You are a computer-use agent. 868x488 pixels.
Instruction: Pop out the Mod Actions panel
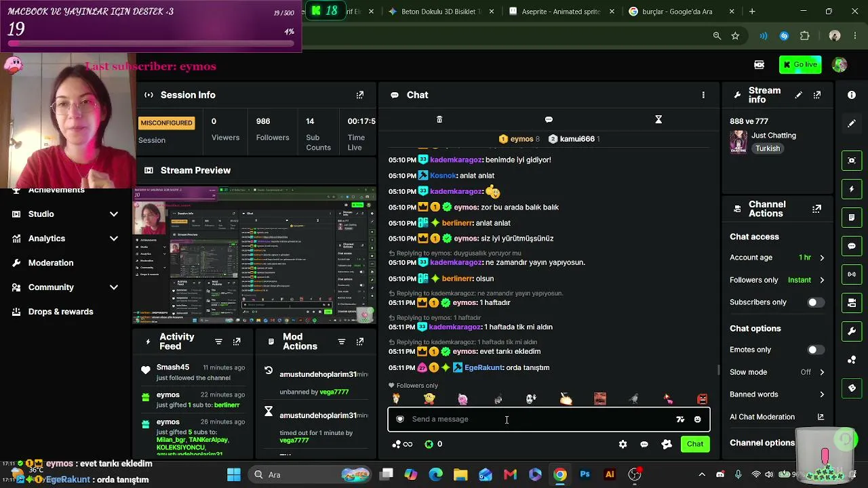(360, 342)
